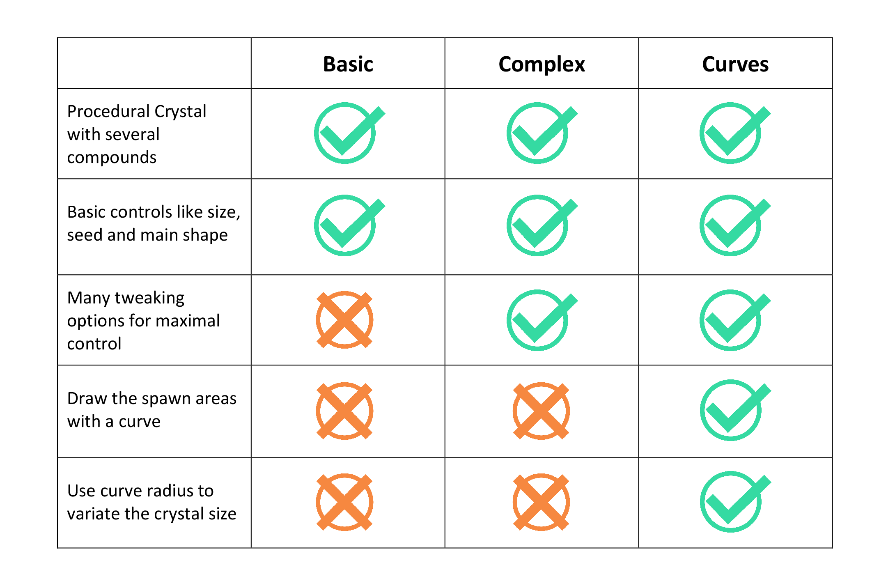This screenshot has height=588, width=895.
Task: Click the 'Procedural Crystal with several compounds' text
Action: click(x=137, y=134)
